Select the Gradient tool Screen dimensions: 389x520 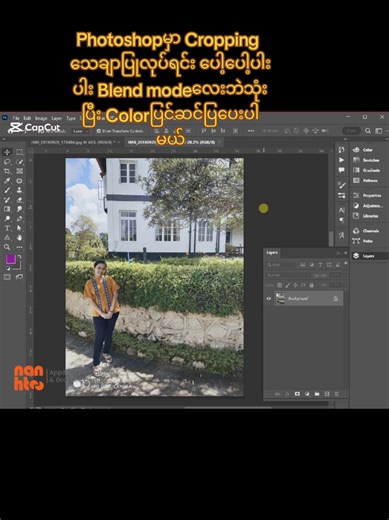tap(7, 209)
